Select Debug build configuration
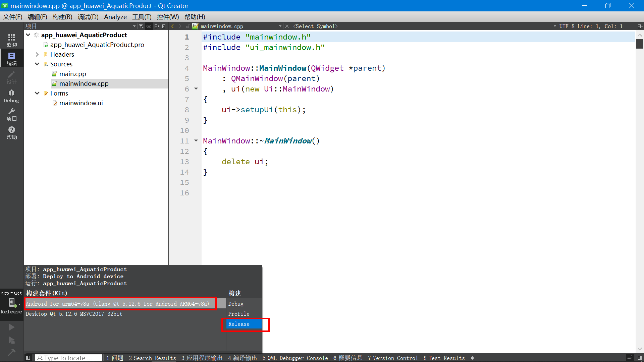This screenshot has width=644, height=362. coord(236,304)
